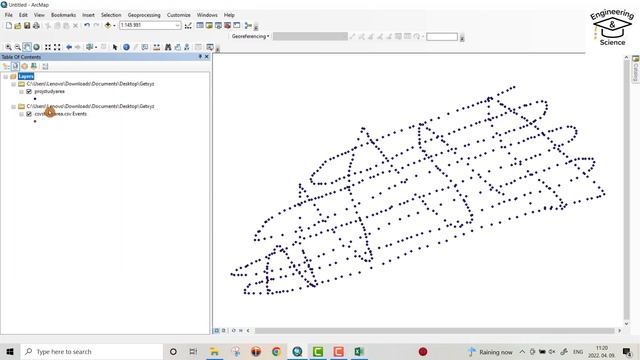Open the Insert menu
This screenshot has height=360, width=640.
coord(88,15)
